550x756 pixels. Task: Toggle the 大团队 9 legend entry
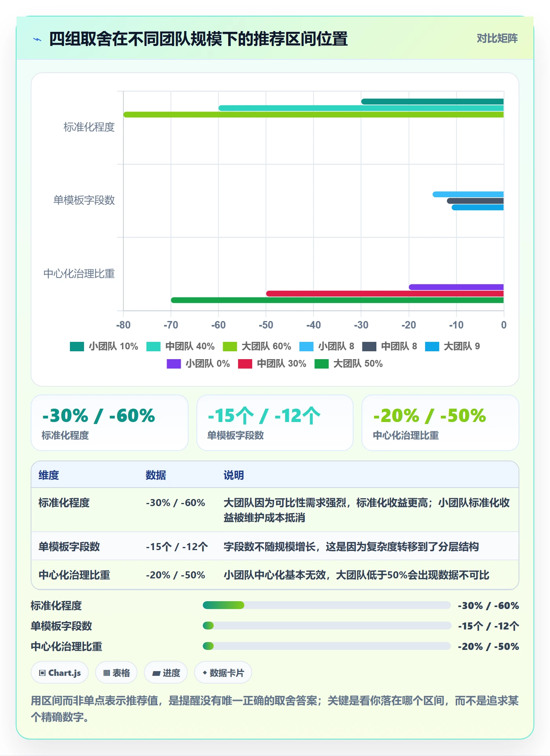(452, 346)
